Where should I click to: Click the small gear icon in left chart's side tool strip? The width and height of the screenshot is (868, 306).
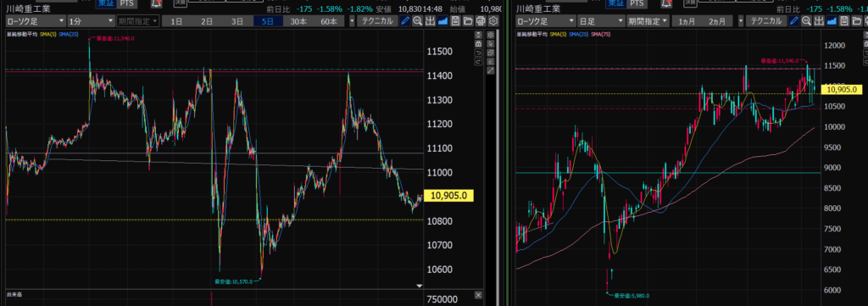click(491, 35)
